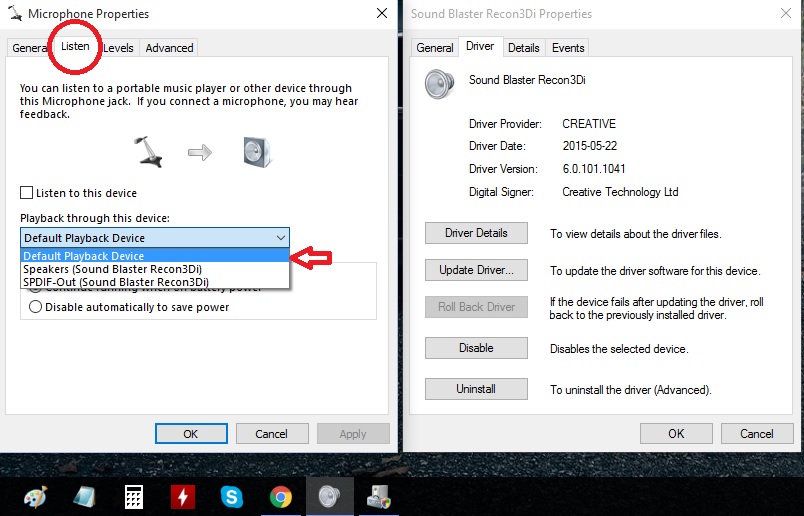The height and width of the screenshot is (516, 804).
Task: Click Creative Technology Ltd signer text
Action: point(620,192)
